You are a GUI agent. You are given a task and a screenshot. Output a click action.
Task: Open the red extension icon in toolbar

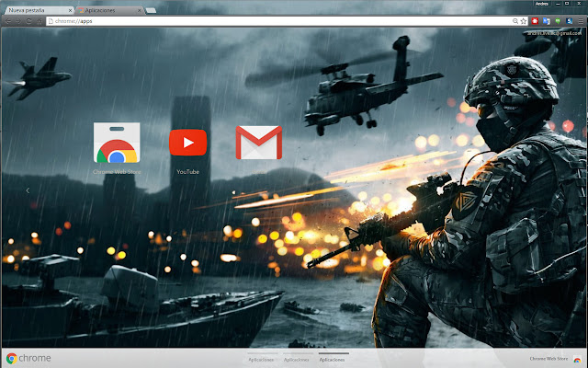tap(535, 21)
